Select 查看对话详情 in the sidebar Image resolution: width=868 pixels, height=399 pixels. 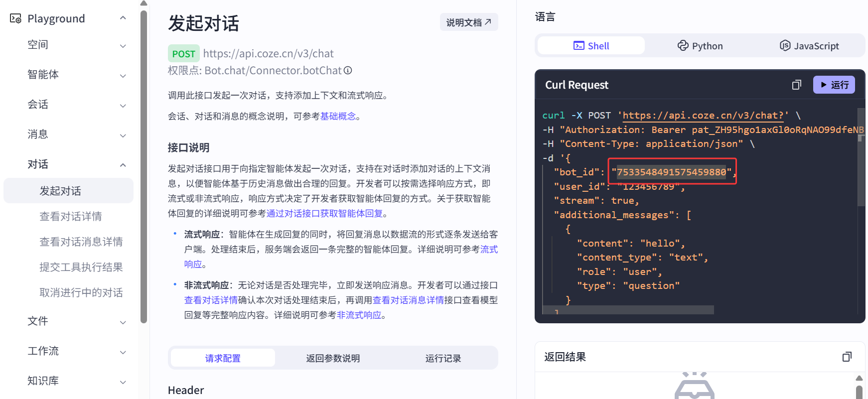[x=71, y=216]
